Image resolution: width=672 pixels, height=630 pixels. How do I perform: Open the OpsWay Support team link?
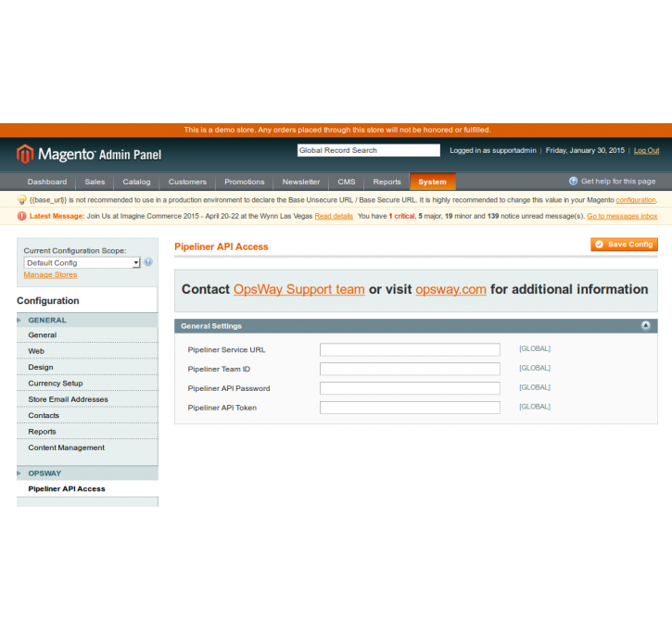click(x=299, y=289)
